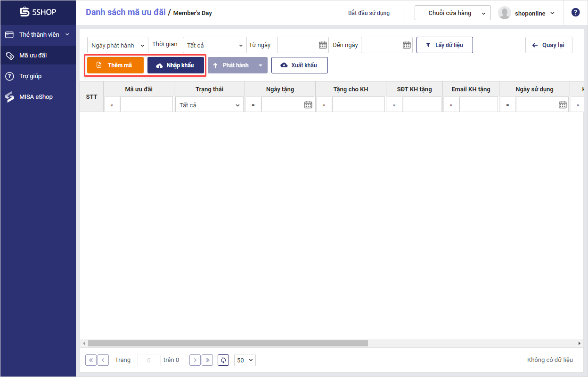Click the Ngày sử dụng column header
The height and width of the screenshot is (377, 588).
tap(535, 89)
